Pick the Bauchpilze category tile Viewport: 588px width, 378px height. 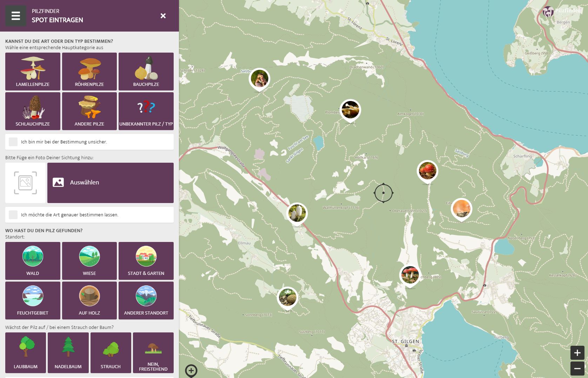[x=146, y=72]
